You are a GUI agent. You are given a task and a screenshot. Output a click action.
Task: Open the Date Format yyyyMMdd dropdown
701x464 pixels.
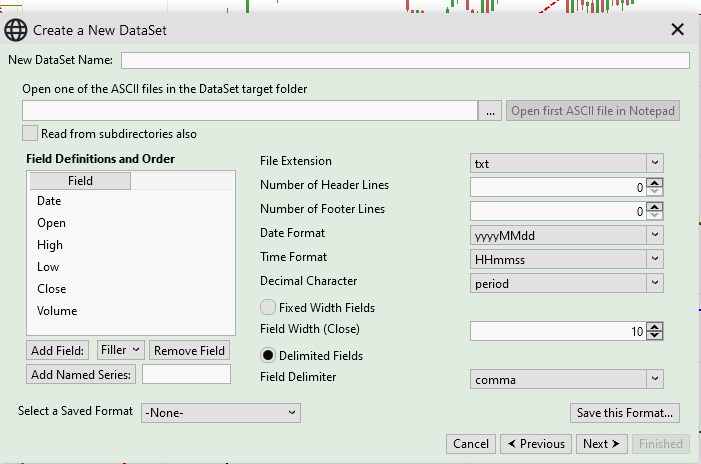point(566,235)
